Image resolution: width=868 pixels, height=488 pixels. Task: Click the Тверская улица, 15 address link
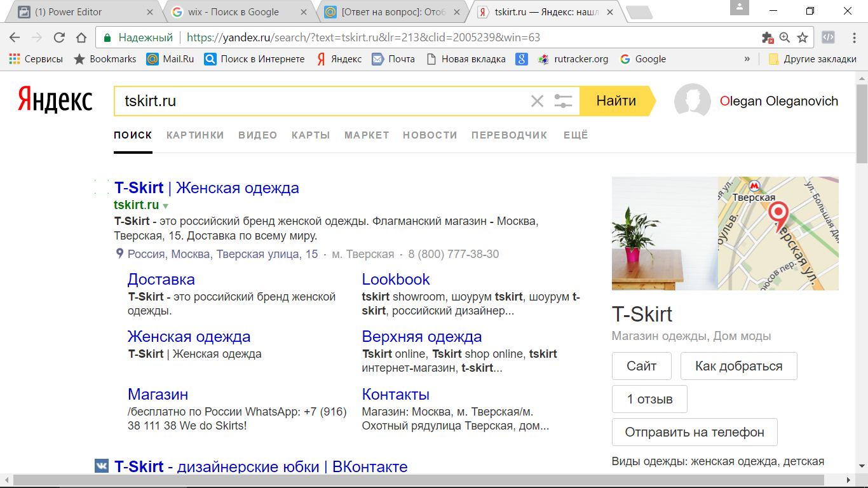tap(222, 254)
